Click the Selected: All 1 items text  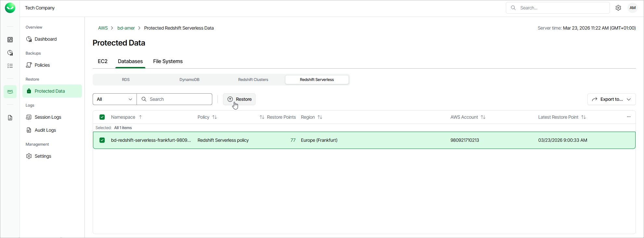tap(114, 128)
